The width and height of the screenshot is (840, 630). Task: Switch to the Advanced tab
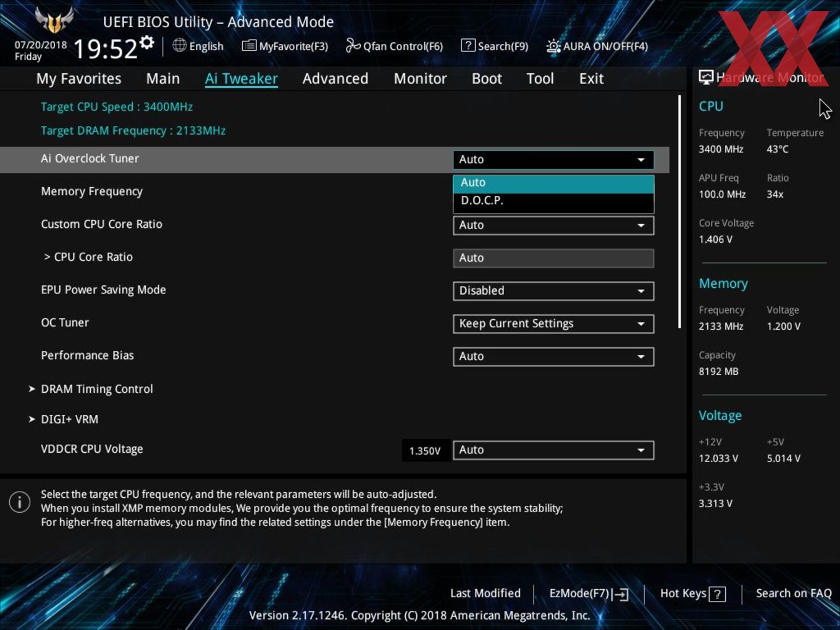point(335,78)
